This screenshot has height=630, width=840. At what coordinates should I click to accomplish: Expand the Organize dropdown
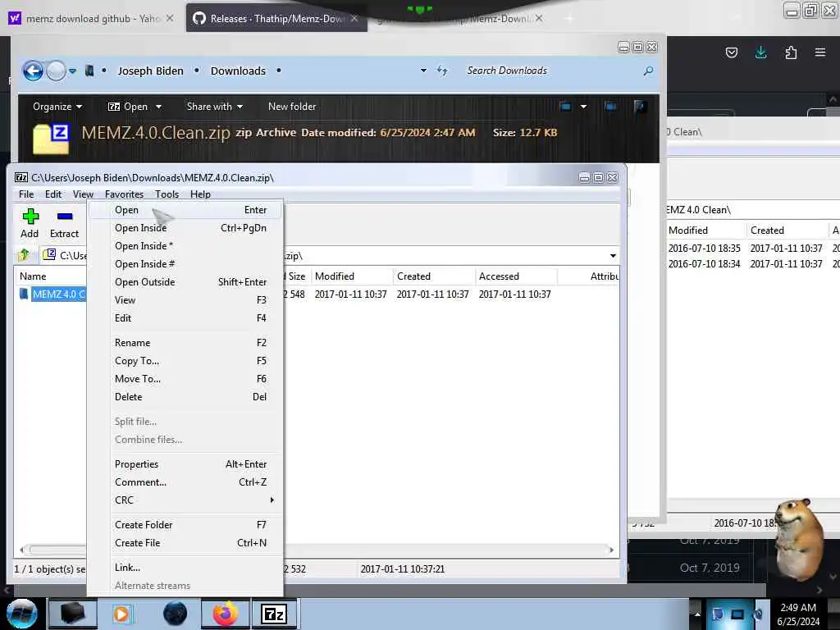click(x=57, y=107)
